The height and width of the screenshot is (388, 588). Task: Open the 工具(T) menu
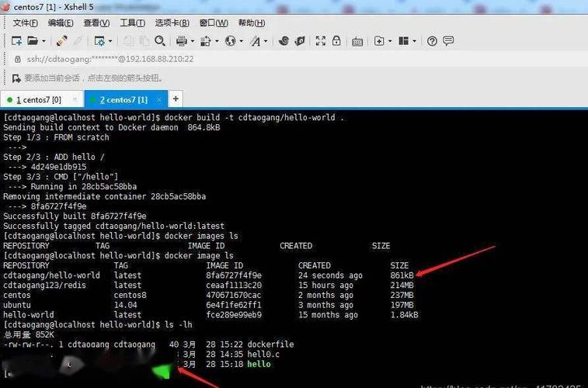pyautogui.click(x=132, y=23)
